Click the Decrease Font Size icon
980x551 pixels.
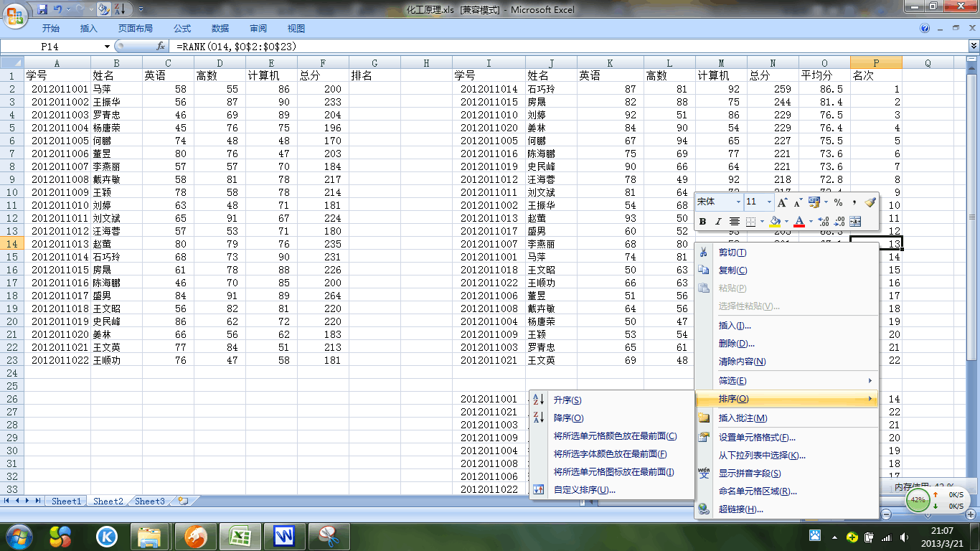point(798,202)
